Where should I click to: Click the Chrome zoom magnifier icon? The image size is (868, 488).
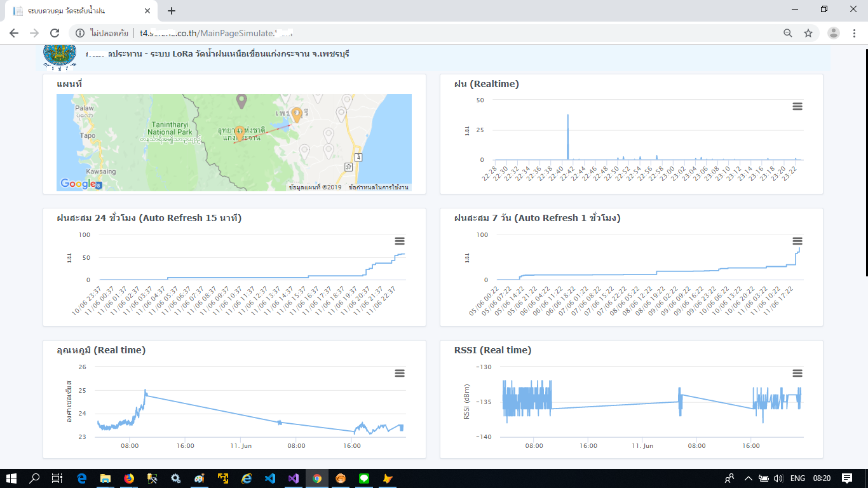pyautogui.click(x=788, y=33)
